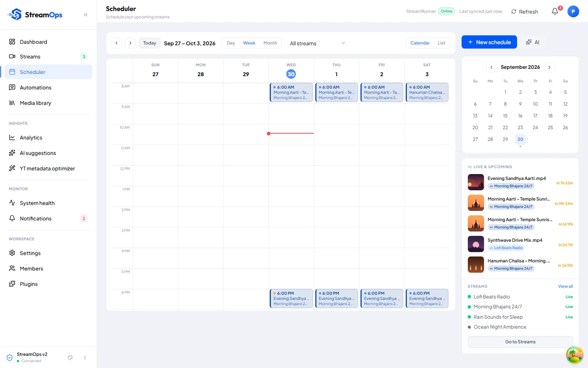
Task: Switch to Week view
Action: pyautogui.click(x=249, y=43)
